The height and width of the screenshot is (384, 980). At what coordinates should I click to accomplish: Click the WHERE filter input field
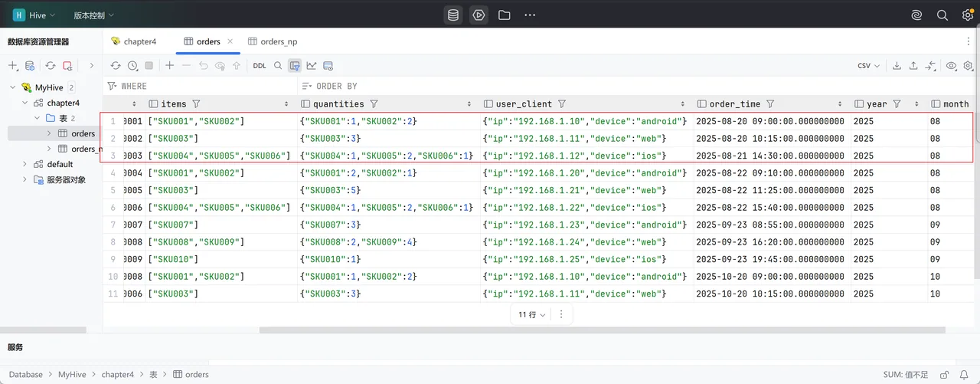click(x=199, y=86)
